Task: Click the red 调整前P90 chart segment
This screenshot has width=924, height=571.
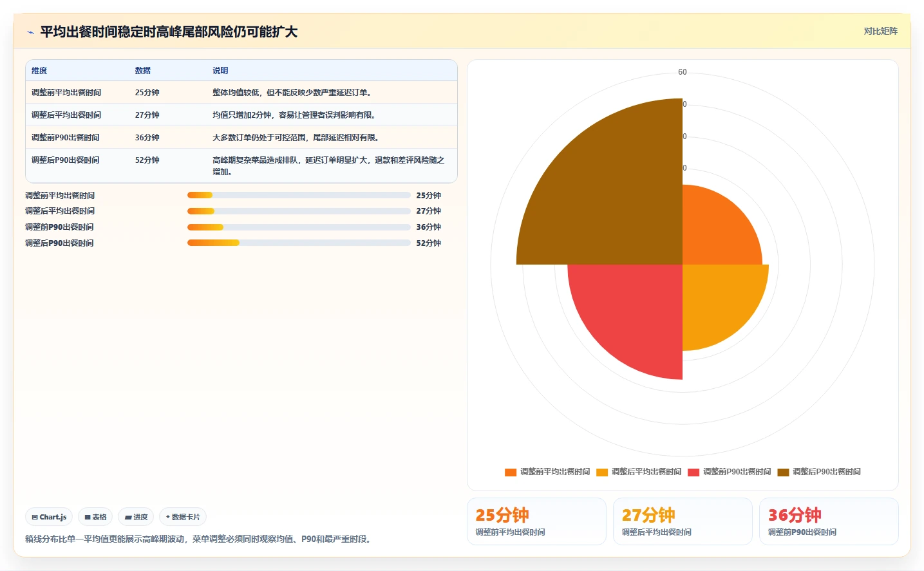Action: click(634, 312)
